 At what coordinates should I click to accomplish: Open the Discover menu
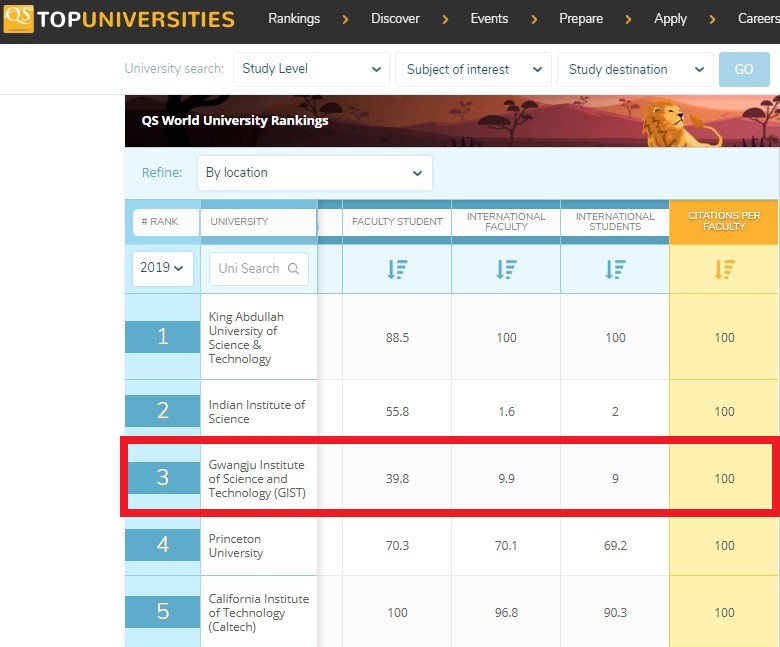pos(395,18)
